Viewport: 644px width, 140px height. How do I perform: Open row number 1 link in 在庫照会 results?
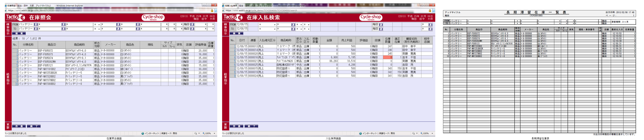pyautogui.click(x=17, y=51)
